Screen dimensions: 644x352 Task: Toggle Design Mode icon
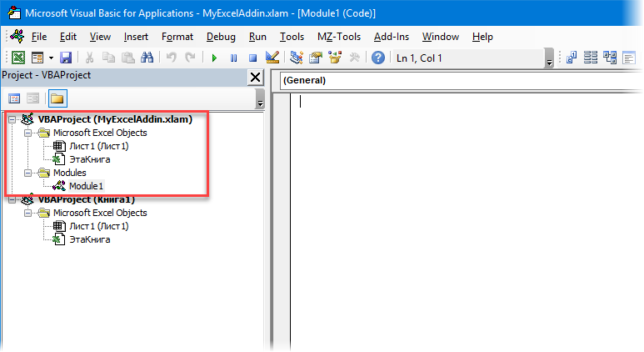272,58
